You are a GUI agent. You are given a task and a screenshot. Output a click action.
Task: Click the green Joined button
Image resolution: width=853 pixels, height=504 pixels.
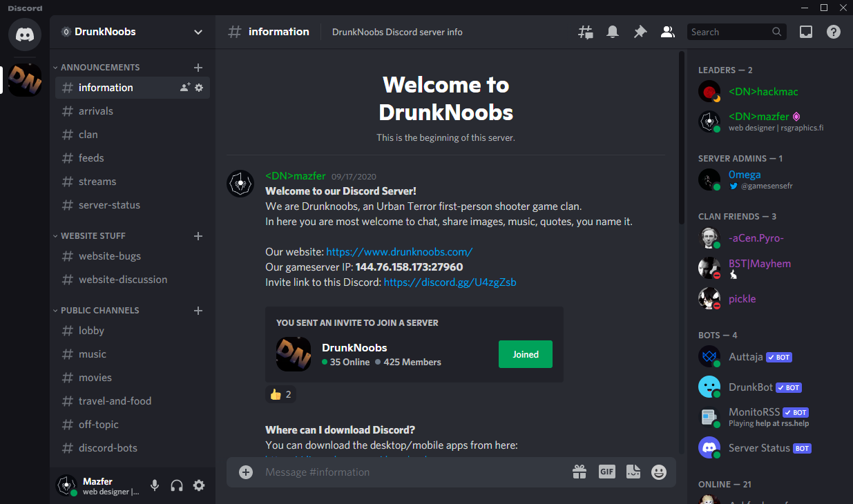(x=525, y=354)
